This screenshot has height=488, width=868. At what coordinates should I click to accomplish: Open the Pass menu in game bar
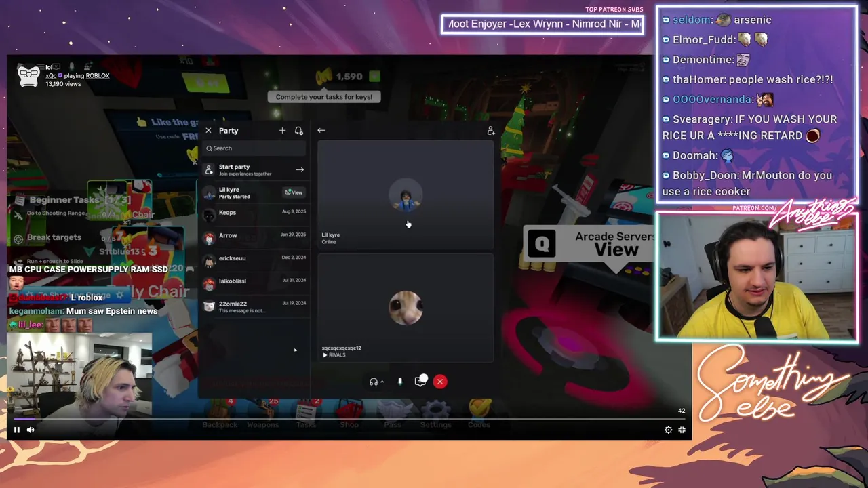[393, 415]
